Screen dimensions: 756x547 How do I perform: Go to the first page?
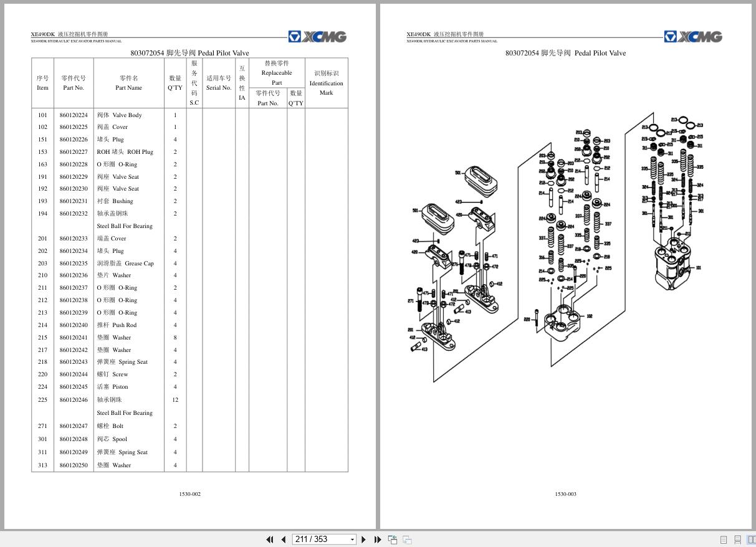270,540
